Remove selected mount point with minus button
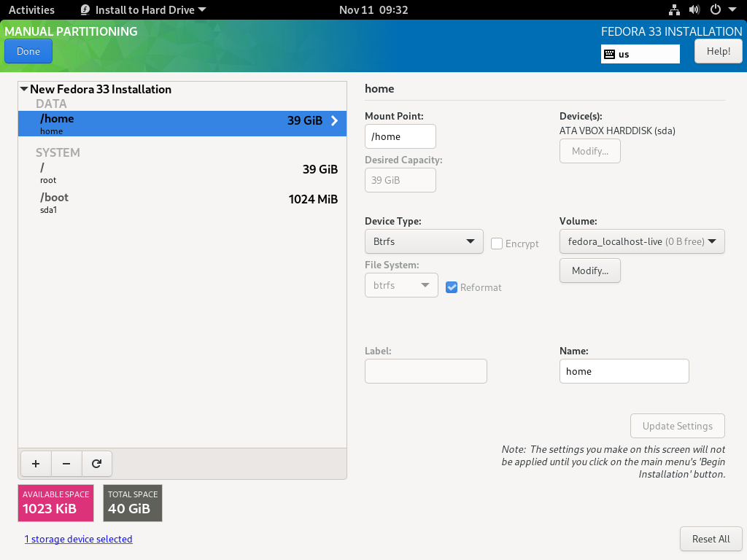 coord(66,464)
